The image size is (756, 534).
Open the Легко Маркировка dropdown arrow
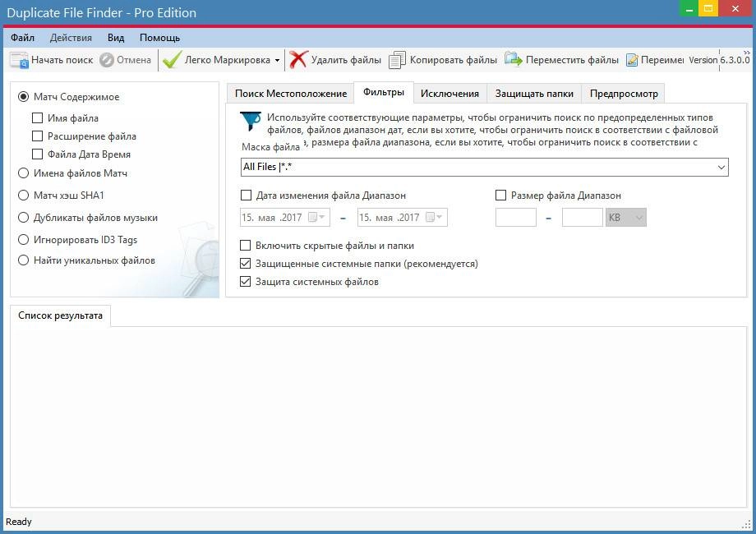(x=277, y=60)
